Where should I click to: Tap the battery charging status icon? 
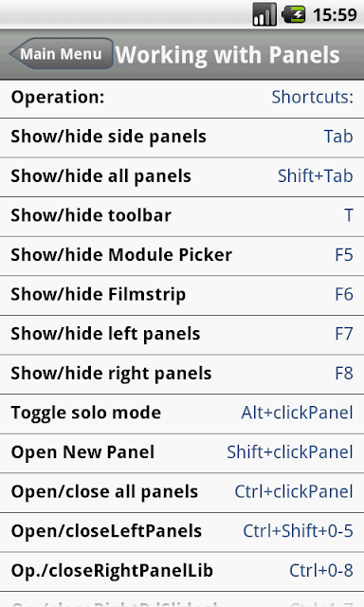294,14
